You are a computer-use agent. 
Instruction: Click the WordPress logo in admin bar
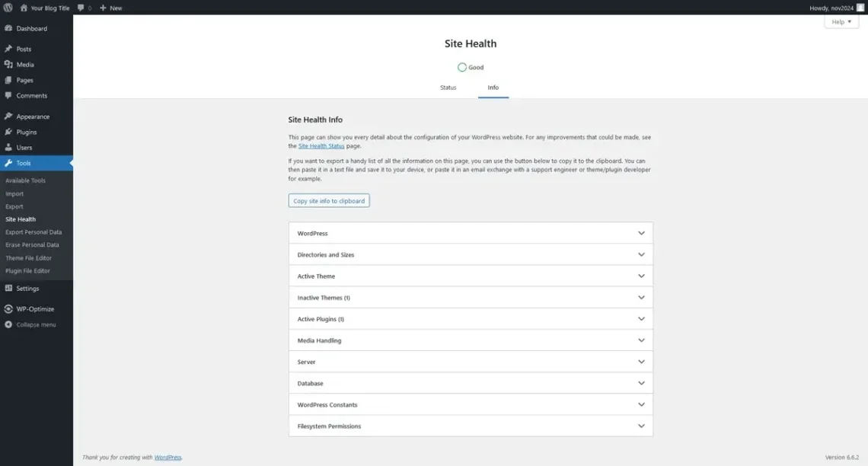[7, 8]
